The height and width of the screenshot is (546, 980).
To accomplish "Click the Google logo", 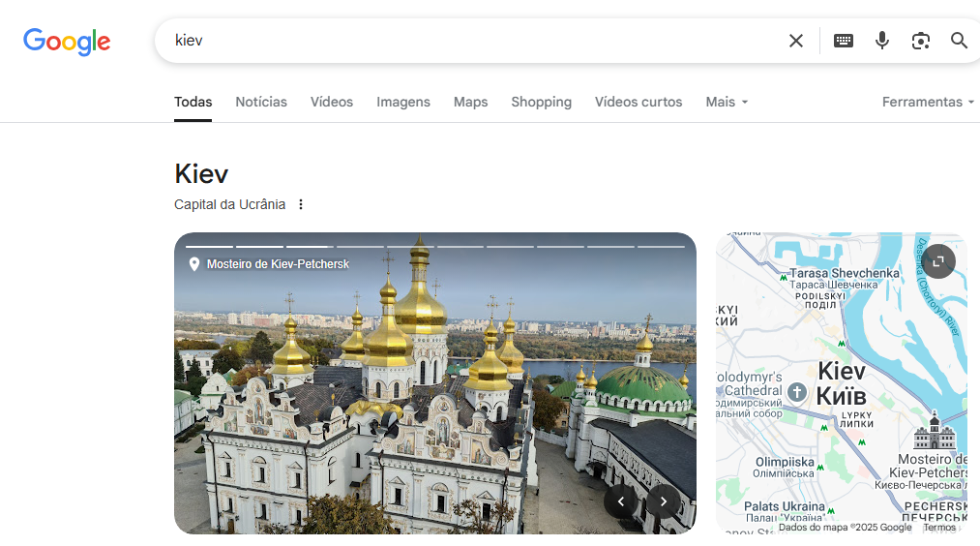I will [x=67, y=42].
